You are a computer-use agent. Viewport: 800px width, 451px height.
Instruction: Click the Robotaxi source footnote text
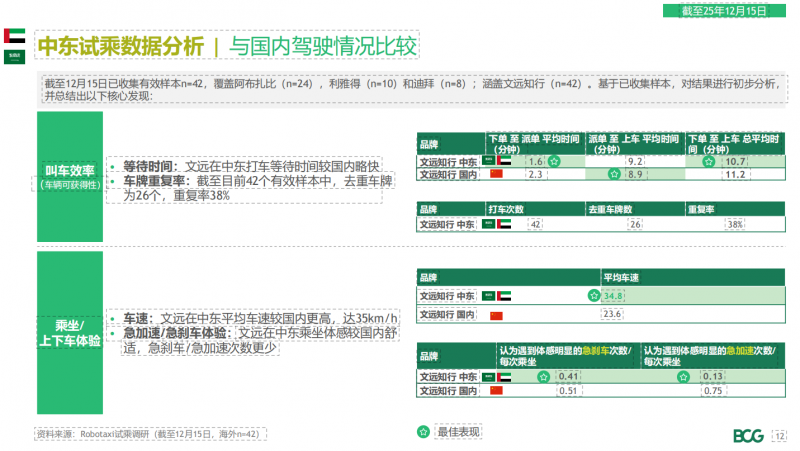pyautogui.click(x=147, y=434)
